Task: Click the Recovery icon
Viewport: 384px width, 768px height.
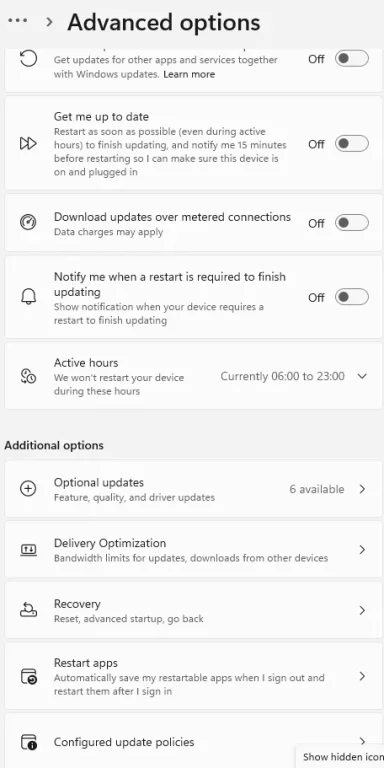Action: (28, 610)
